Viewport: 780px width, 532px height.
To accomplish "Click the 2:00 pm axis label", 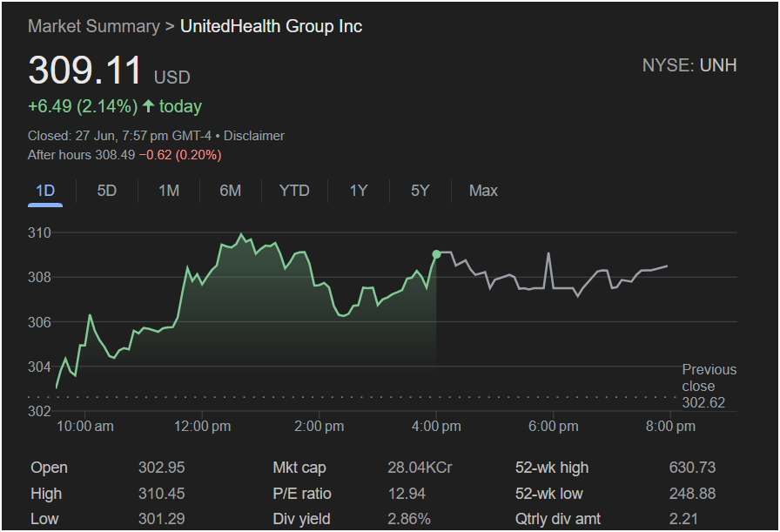I will tap(319, 427).
